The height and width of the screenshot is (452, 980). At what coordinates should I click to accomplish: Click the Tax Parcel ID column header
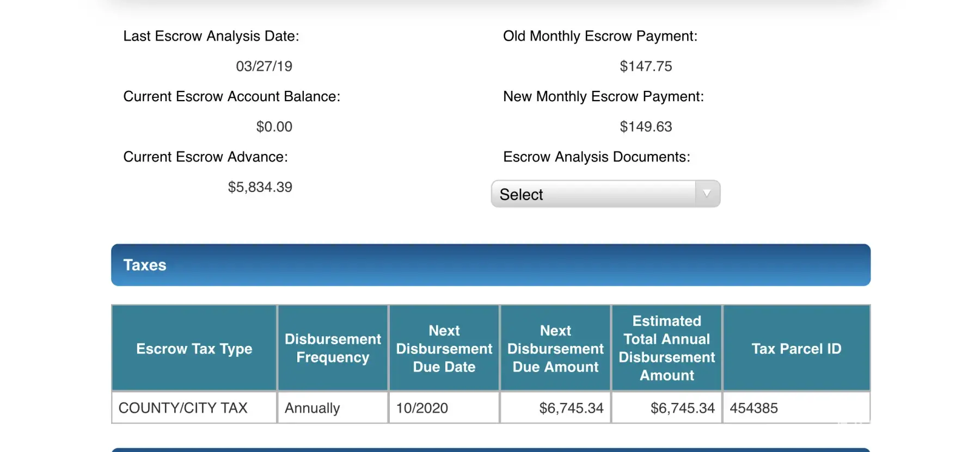(x=796, y=349)
